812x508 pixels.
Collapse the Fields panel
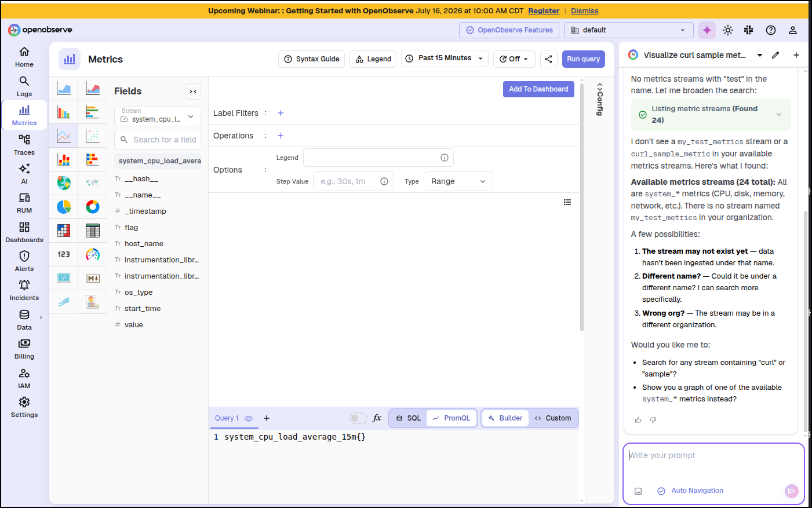point(193,92)
